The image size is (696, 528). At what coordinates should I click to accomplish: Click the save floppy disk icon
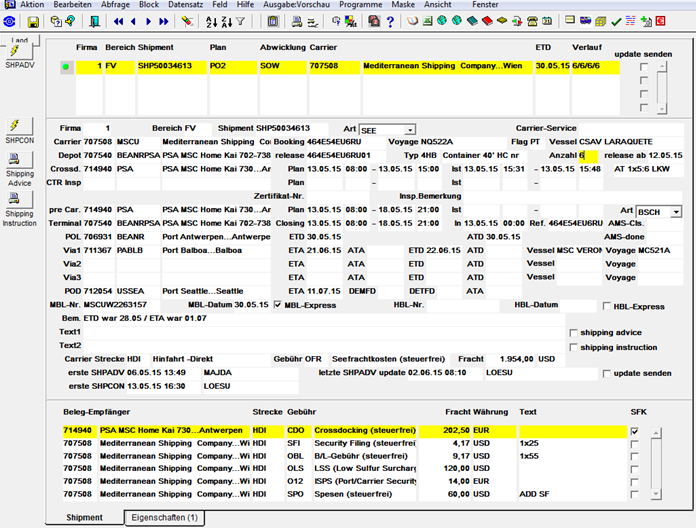click(33, 21)
